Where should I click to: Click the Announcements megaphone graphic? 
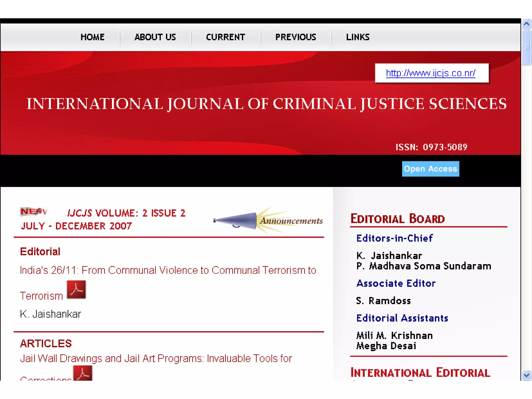268,220
